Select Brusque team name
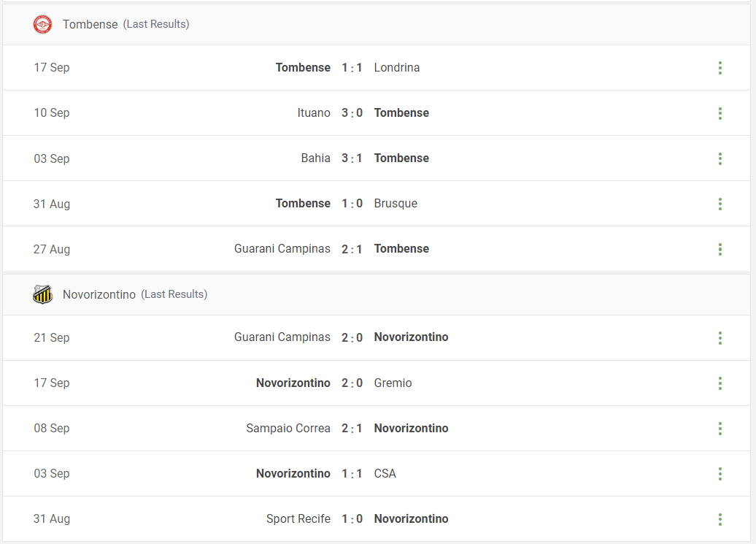Viewport: 756px width, 544px height. [x=396, y=204]
